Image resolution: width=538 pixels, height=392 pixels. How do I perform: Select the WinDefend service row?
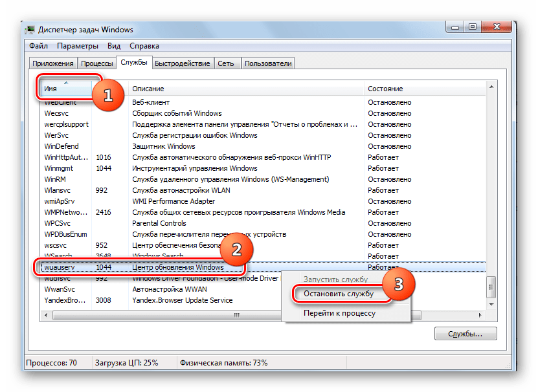pos(263,146)
